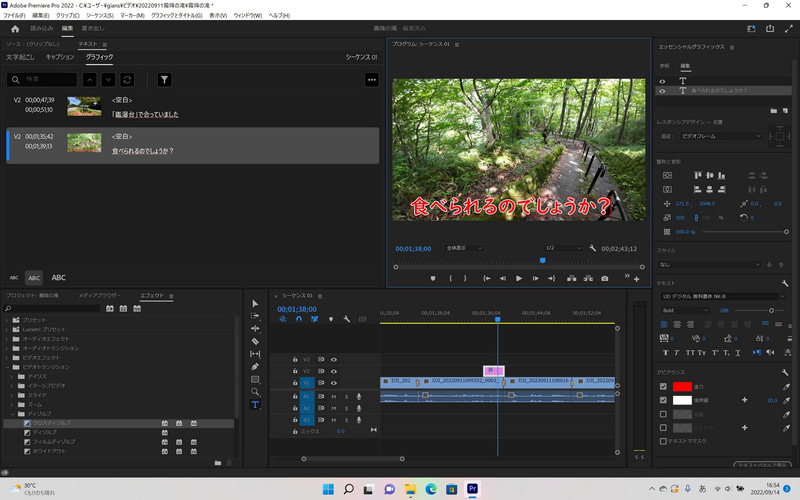The width and height of the screenshot is (800, 500).
Task: Open the シーケンス(S) menu
Action: click(100, 16)
